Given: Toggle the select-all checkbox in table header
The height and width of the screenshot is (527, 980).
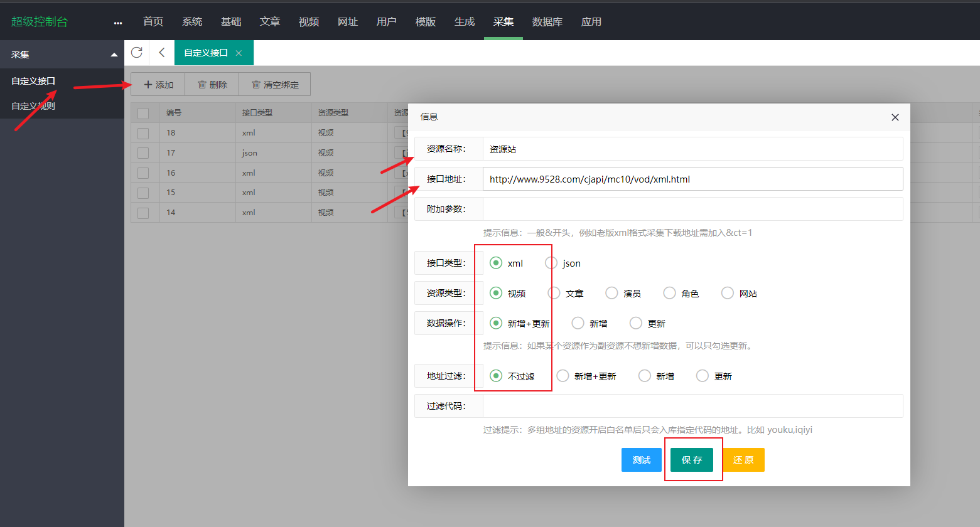Looking at the screenshot, I should (143, 113).
